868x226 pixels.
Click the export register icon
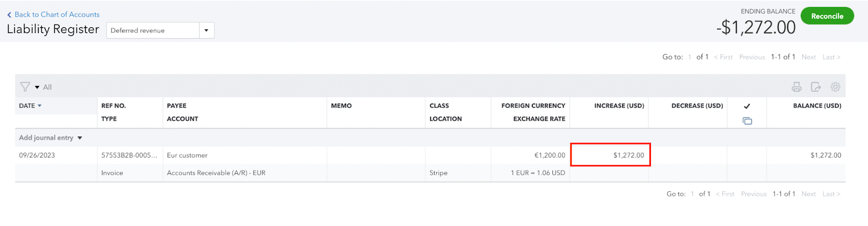[x=815, y=87]
